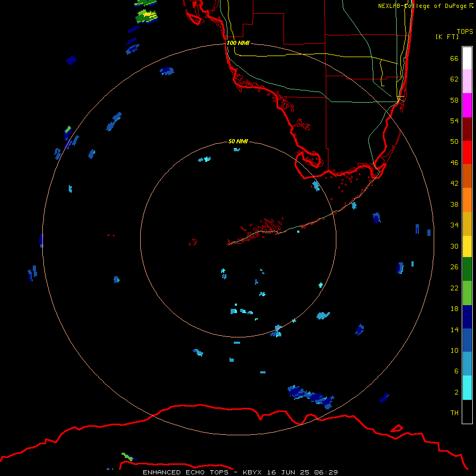
Task: Click the magenta legend swatch
Action: click(x=467, y=105)
